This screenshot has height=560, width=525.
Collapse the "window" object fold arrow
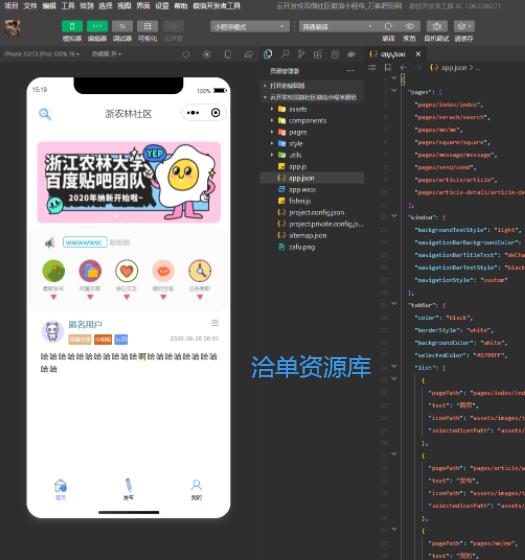pos(394,216)
